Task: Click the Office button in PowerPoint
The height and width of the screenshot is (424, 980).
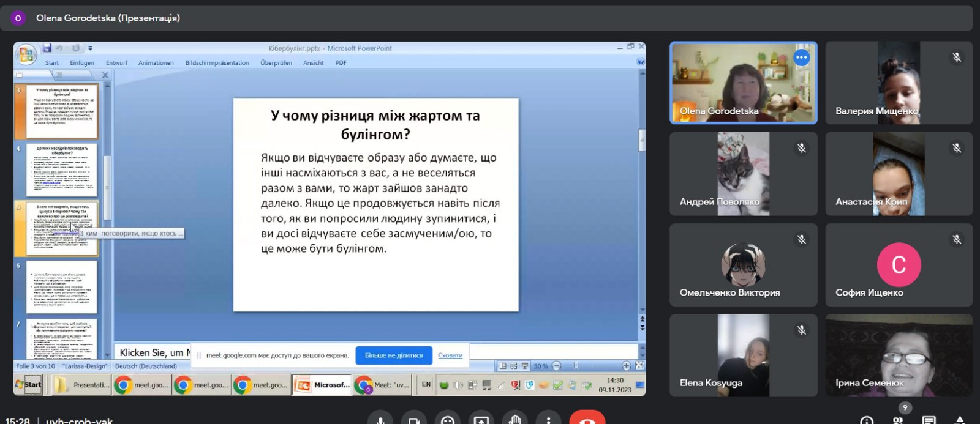Action: [x=26, y=55]
